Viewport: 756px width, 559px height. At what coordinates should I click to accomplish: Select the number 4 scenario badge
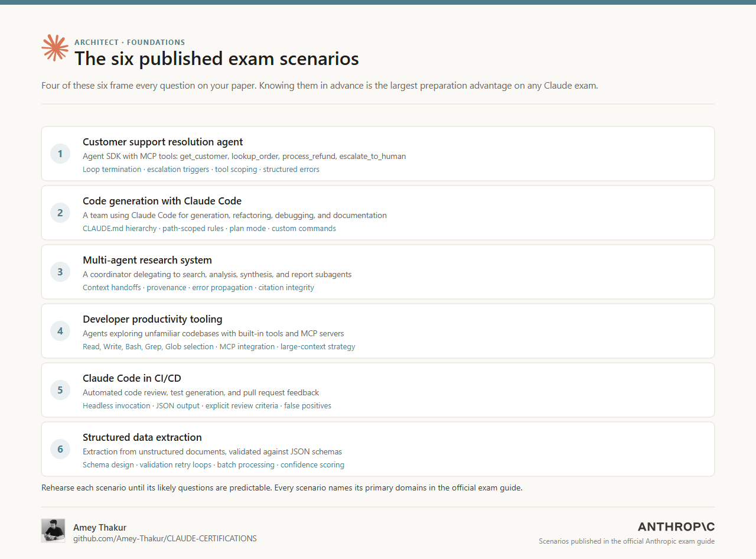60,331
